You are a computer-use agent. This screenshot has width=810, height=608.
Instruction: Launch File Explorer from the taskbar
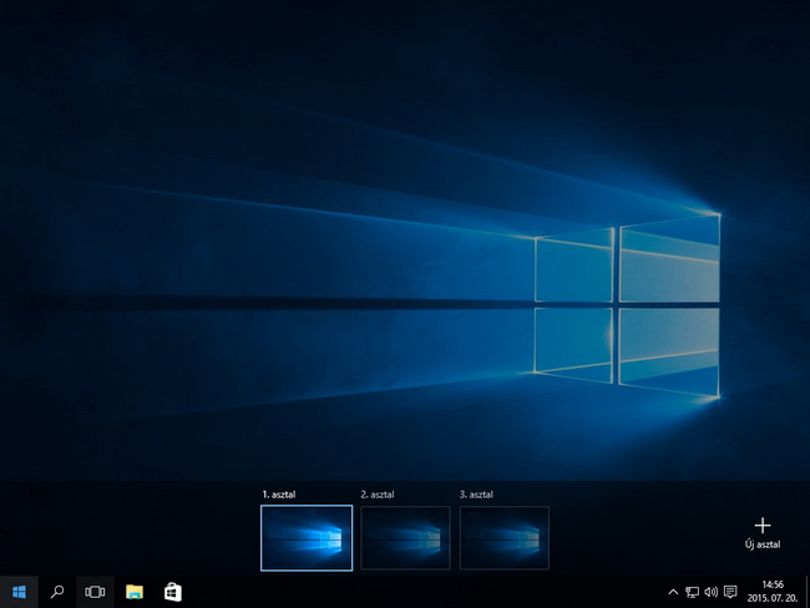[134, 592]
